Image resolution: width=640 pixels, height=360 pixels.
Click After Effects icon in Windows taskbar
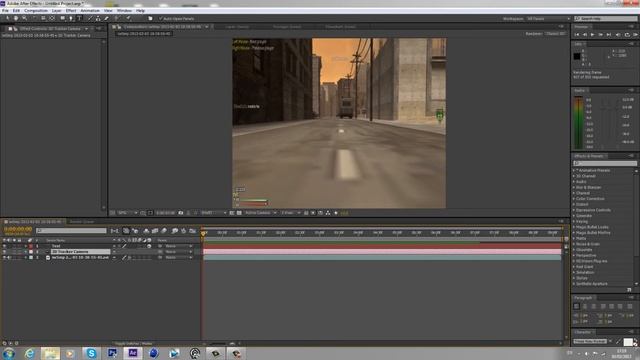(133, 353)
